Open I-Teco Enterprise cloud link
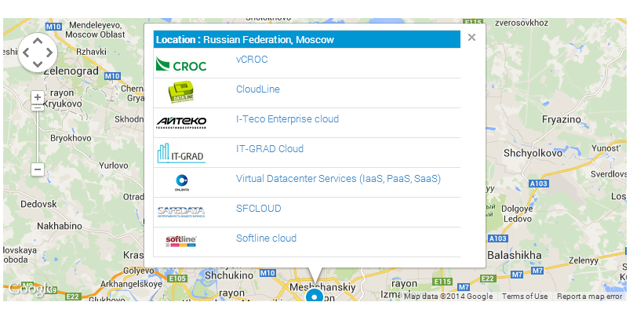This screenshot has width=644, height=313. pos(287,119)
